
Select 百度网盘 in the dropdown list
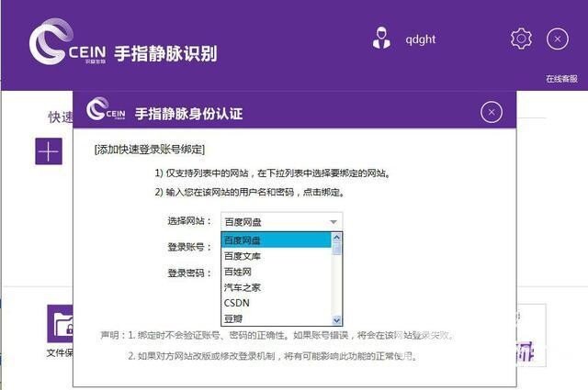(x=276, y=240)
